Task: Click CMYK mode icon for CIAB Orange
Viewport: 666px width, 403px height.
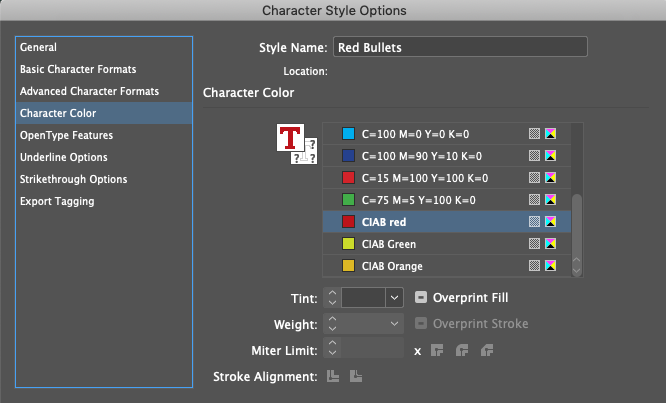Action: (550, 266)
